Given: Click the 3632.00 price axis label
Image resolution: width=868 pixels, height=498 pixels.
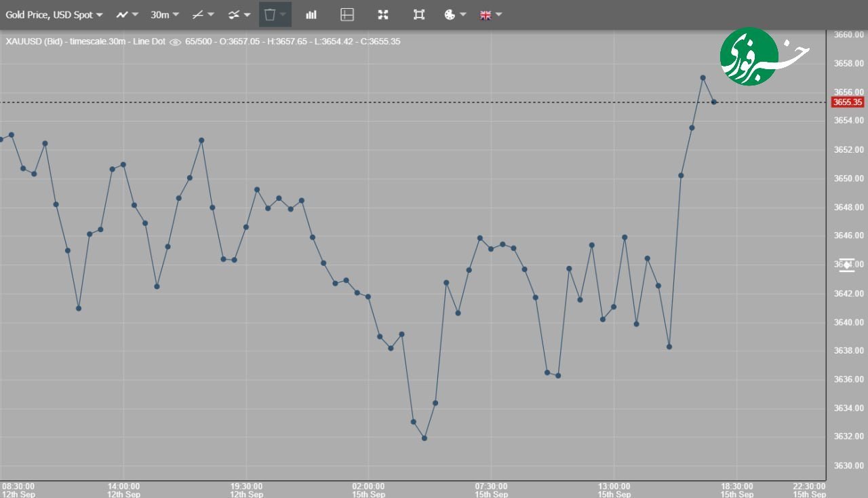Looking at the screenshot, I should point(849,436).
